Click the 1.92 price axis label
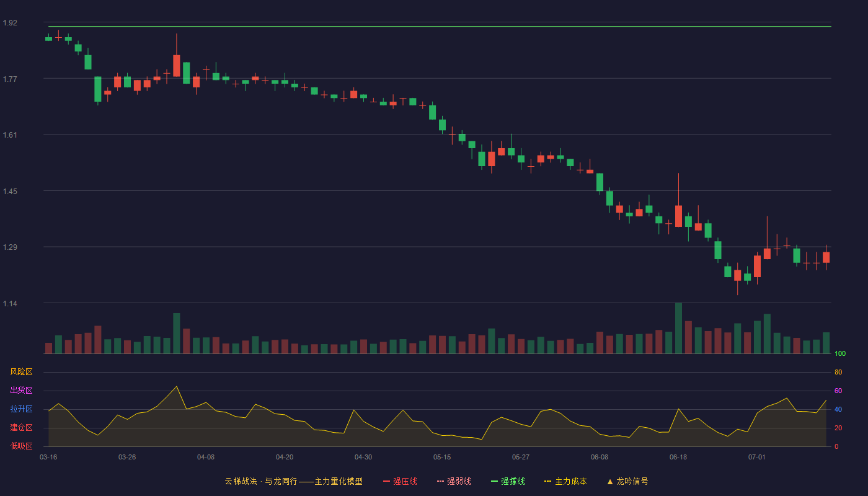Viewport: 868px width, 496px height. (x=10, y=23)
